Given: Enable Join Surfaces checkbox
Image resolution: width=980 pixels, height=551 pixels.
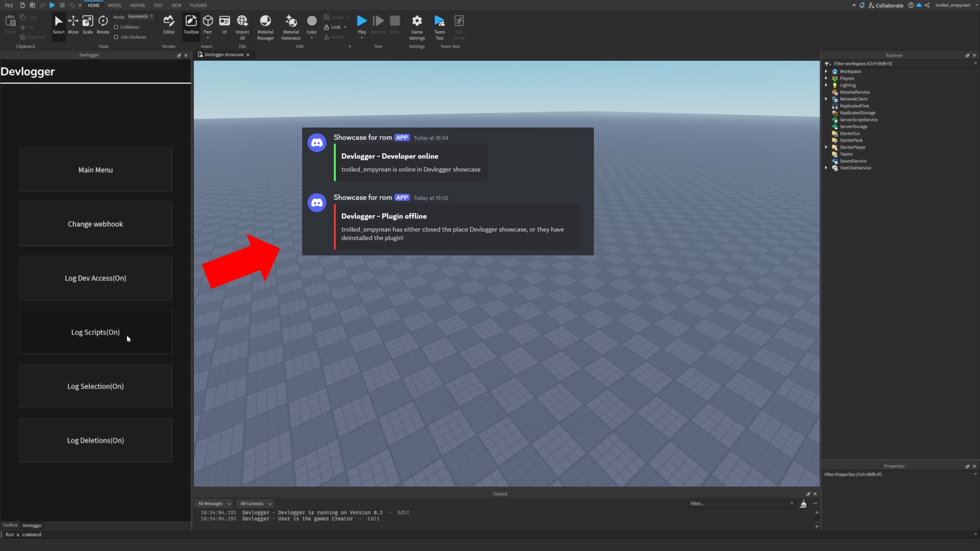Looking at the screenshot, I should pyautogui.click(x=116, y=37).
